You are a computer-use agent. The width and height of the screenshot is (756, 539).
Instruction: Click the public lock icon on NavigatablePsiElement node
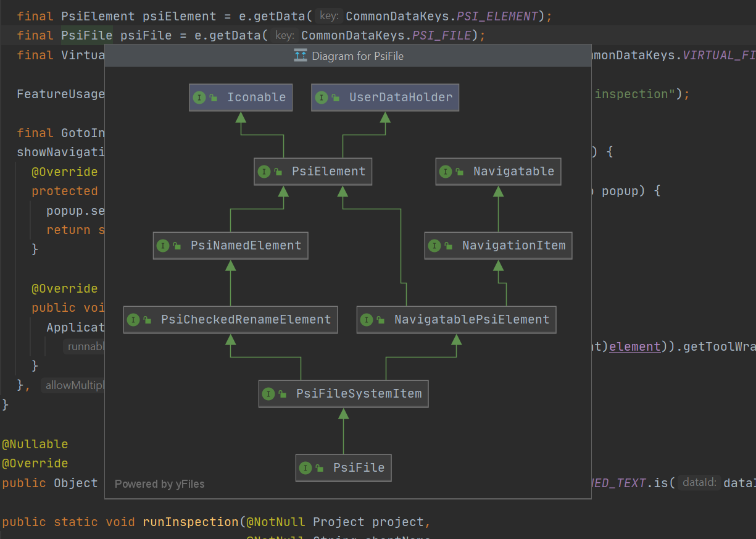coord(380,320)
